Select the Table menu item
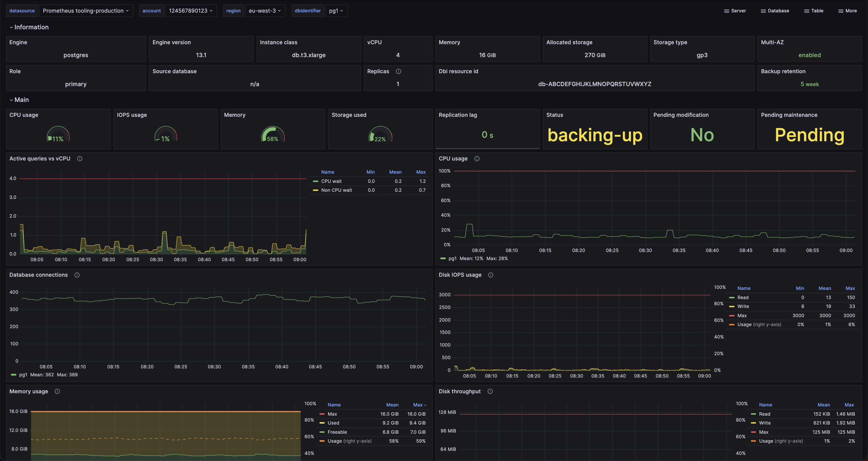 tap(813, 10)
